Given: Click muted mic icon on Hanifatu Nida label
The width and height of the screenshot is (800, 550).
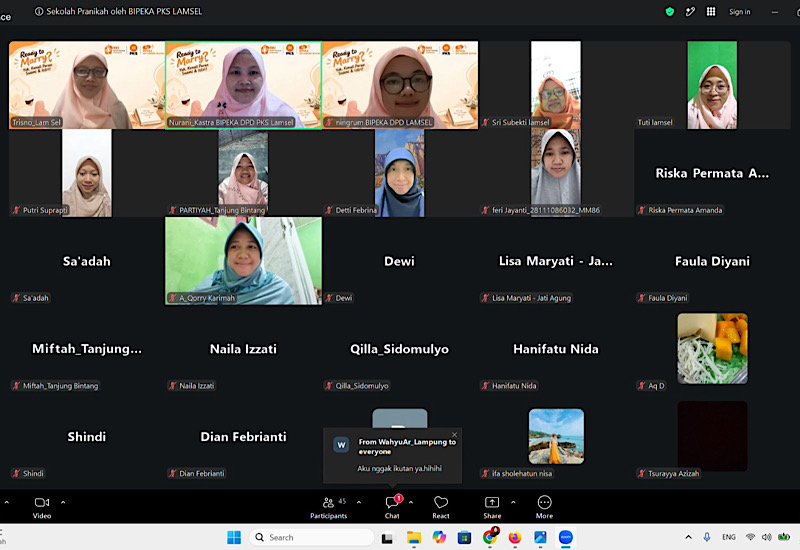Looking at the screenshot, I should pos(486,386).
